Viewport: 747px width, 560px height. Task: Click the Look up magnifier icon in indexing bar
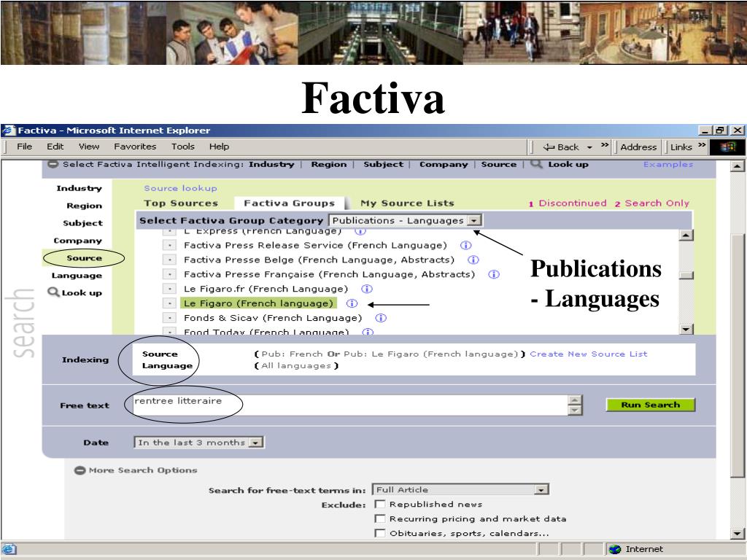tap(536, 164)
